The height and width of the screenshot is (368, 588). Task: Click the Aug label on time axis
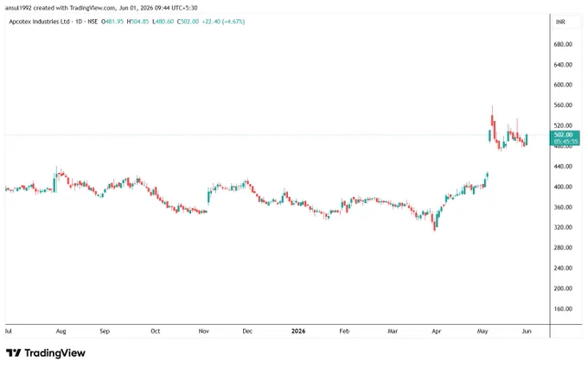(61, 331)
